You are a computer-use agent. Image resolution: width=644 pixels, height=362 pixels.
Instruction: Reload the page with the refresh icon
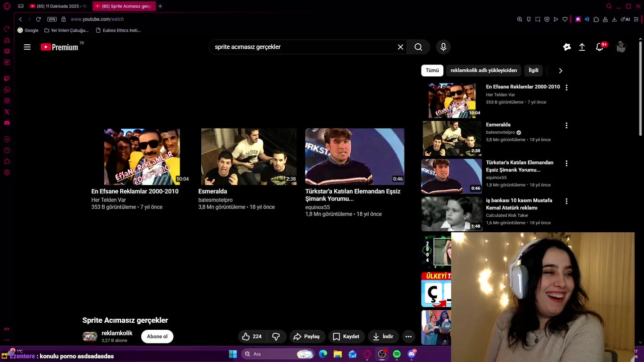click(x=38, y=19)
